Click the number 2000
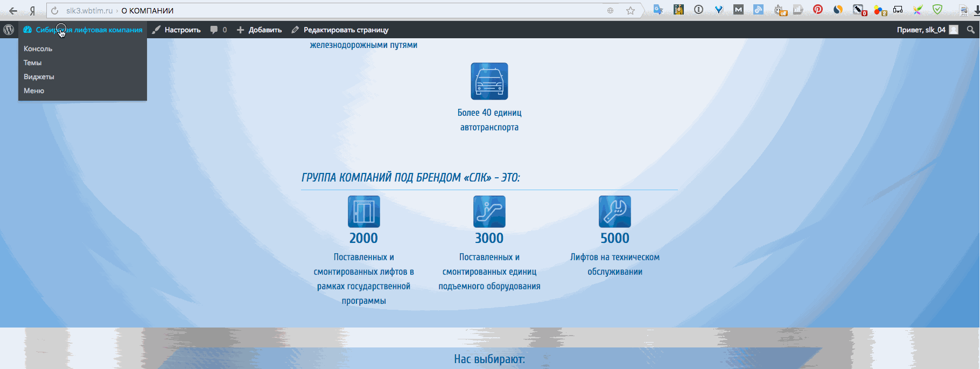The height and width of the screenshot is (369, 980). [364, 238]
